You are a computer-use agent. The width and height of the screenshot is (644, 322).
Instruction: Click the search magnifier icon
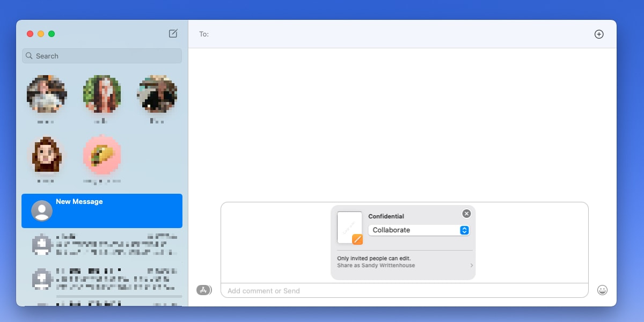point(29,56)
